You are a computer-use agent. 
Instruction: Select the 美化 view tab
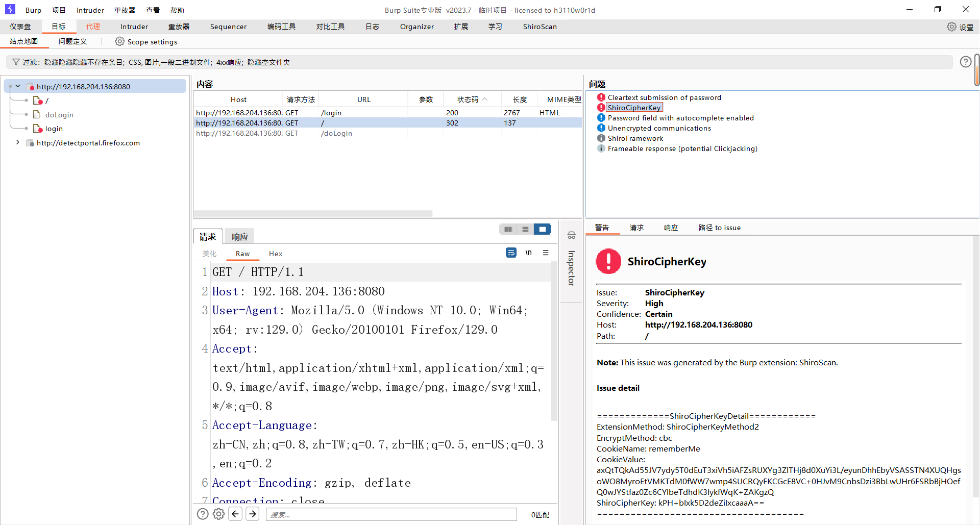point(209,254)
